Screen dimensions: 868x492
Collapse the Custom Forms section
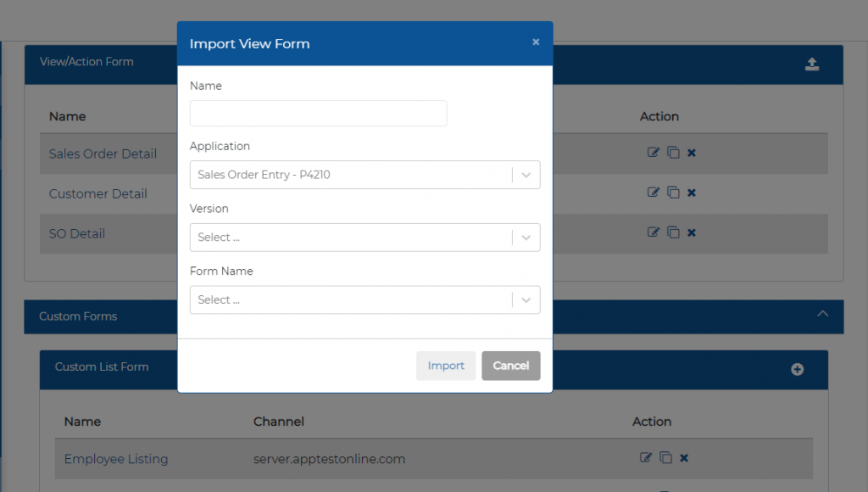click(822, 315)
